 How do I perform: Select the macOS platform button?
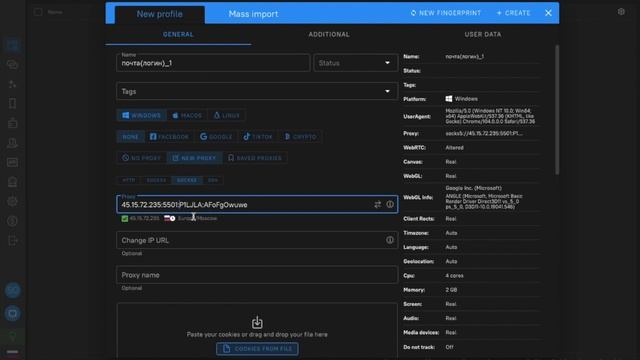pyautogui.click(x=187, y=116)
